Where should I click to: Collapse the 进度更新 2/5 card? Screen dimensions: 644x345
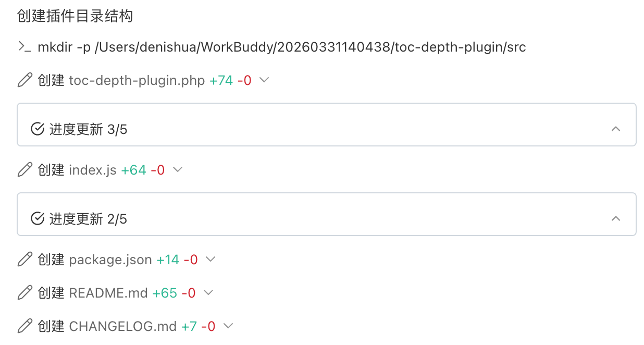tap(616, 218)
